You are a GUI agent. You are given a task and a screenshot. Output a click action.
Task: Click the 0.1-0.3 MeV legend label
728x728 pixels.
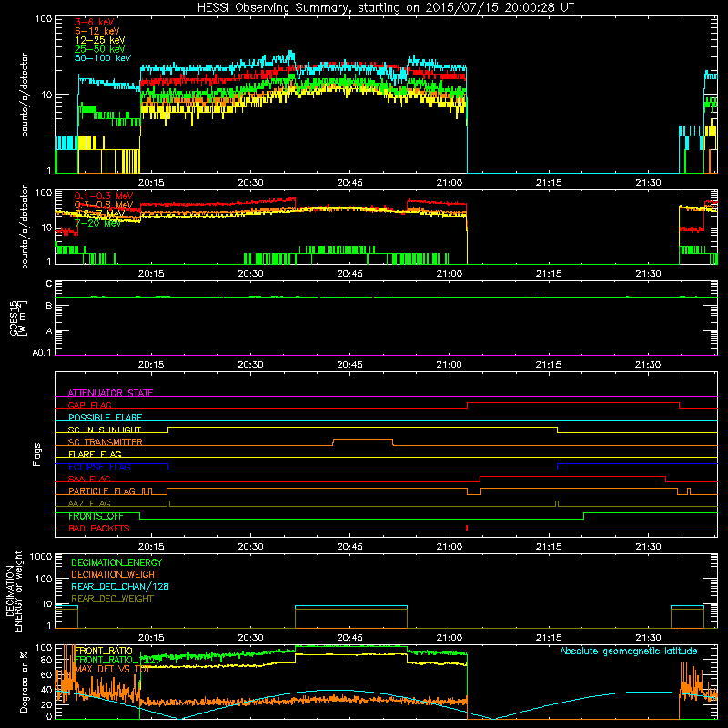pyautogui.click(x=104, y=196)
